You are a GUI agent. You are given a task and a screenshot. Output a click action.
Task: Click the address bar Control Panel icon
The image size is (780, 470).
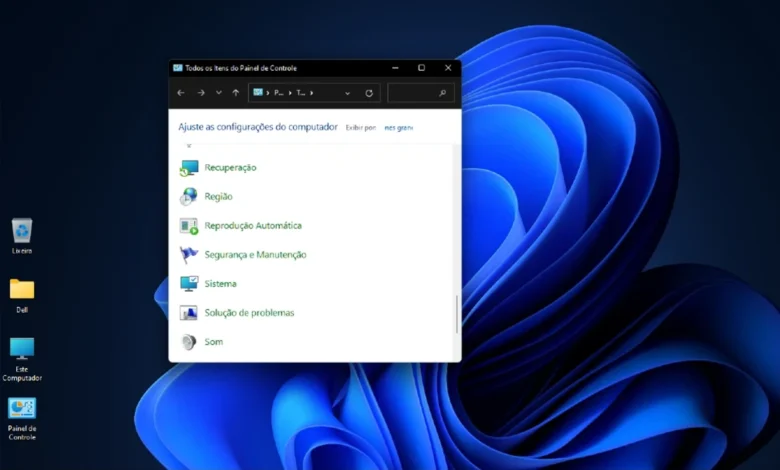(x=258, y=93)
